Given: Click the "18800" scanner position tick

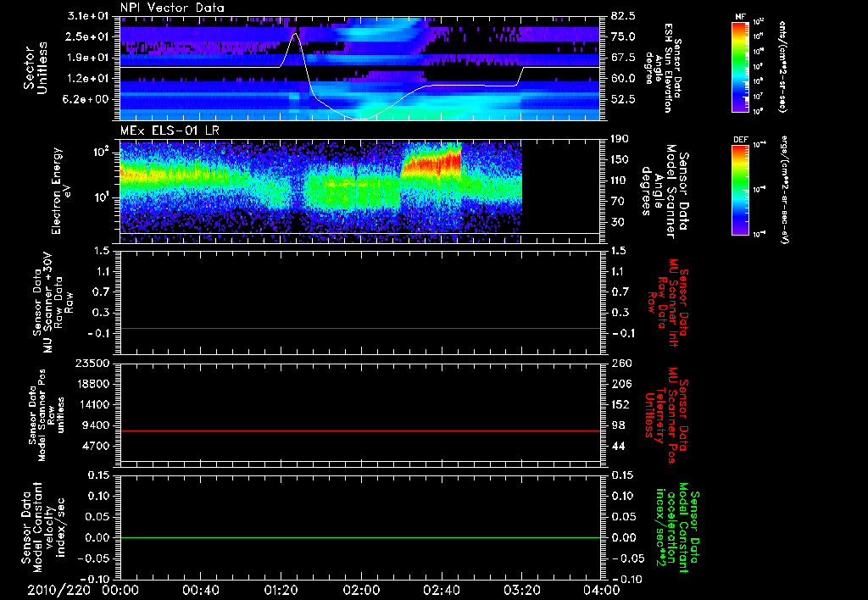Looking at the screenshot, I should point(94,384).
